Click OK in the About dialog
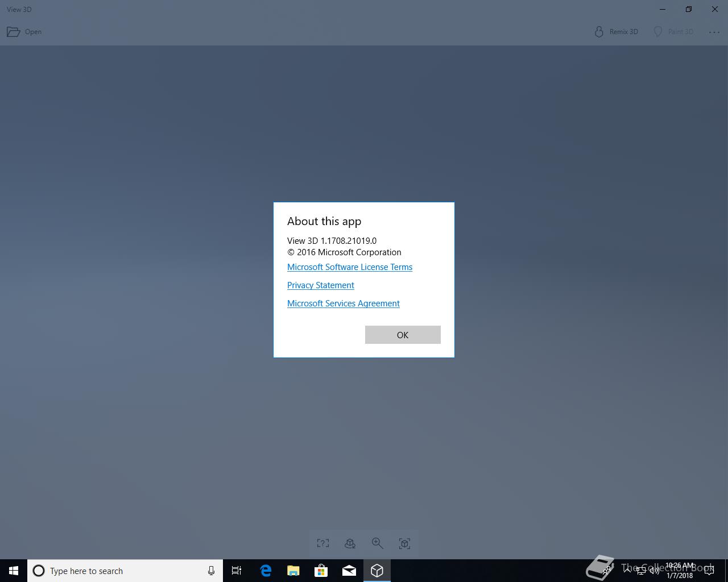Viewport: 728px width, 582px height. (x=403, y=335)
